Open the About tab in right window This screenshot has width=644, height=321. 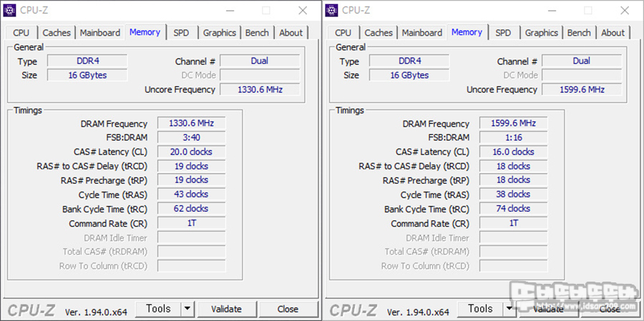click(x=613, y=33)
